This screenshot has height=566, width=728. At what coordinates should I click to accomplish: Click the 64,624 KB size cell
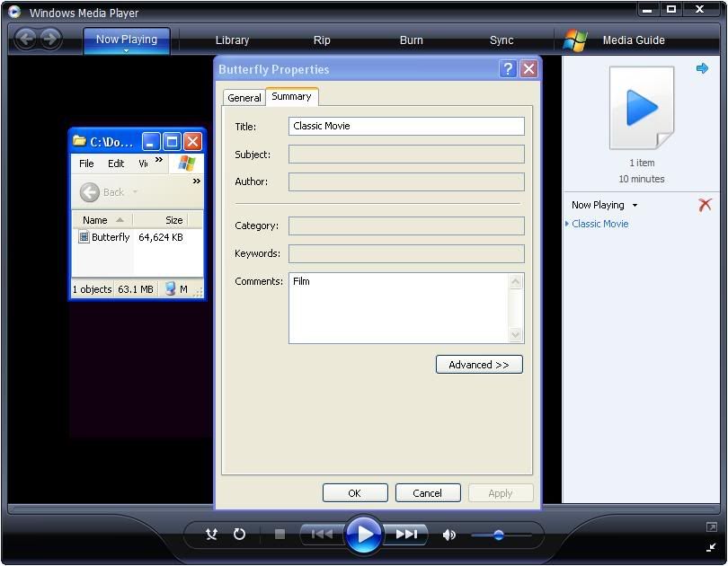tap(161, 237)
